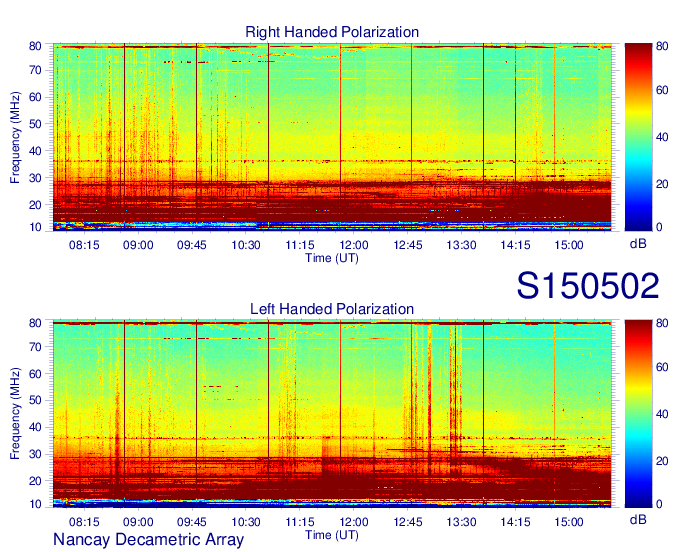Click 15:00 time tick of Right Handed plot
Viewport: 680px width, 552px height.
[x=569, y=245]
